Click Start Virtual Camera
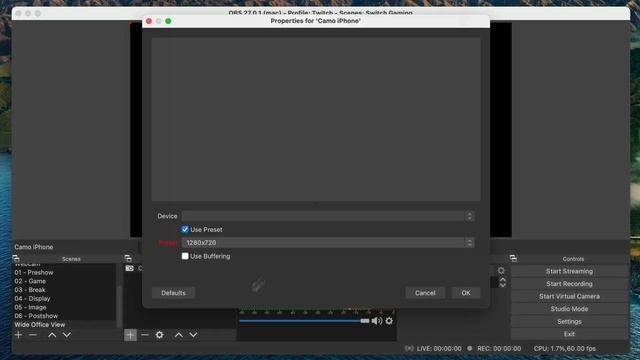The image size is (640, 360). [x=569, y=296]
